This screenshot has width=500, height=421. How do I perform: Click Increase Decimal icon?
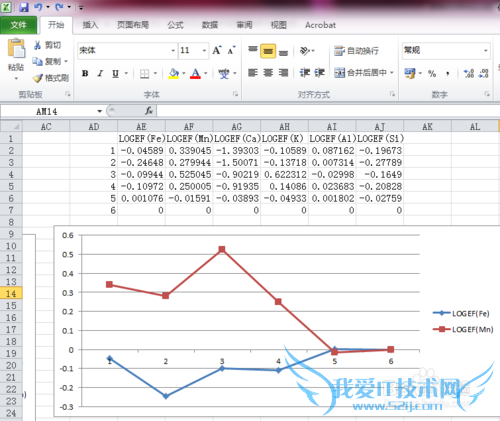tap(469, 74)
